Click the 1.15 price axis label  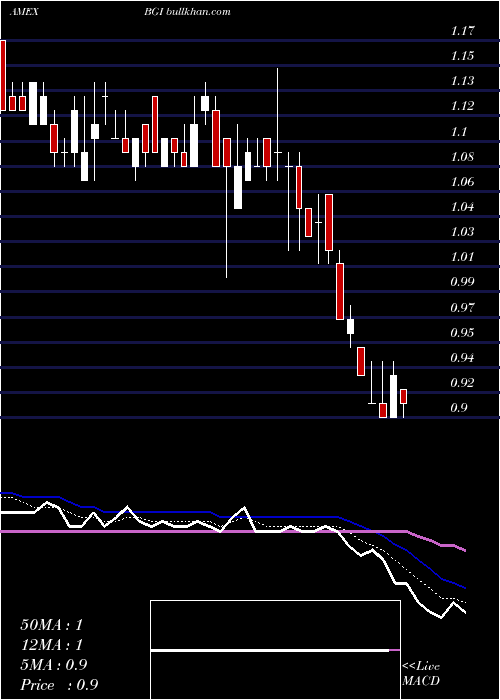click(x=462, y=56)
